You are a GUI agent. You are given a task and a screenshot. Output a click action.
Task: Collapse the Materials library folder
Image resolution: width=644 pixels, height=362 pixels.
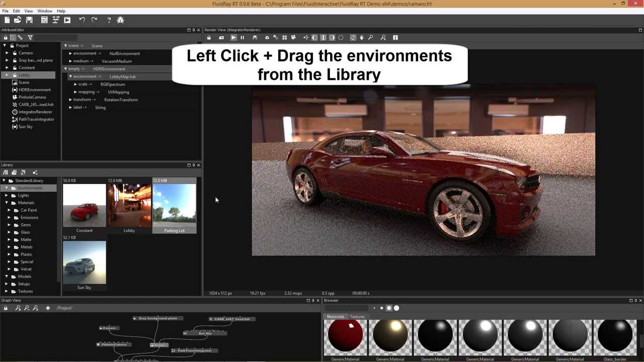(7, 203)
